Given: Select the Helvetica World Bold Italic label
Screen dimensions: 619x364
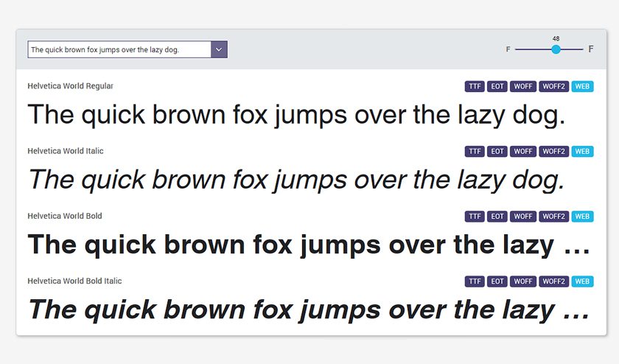Looking at the screenshot, I should 74,281.
